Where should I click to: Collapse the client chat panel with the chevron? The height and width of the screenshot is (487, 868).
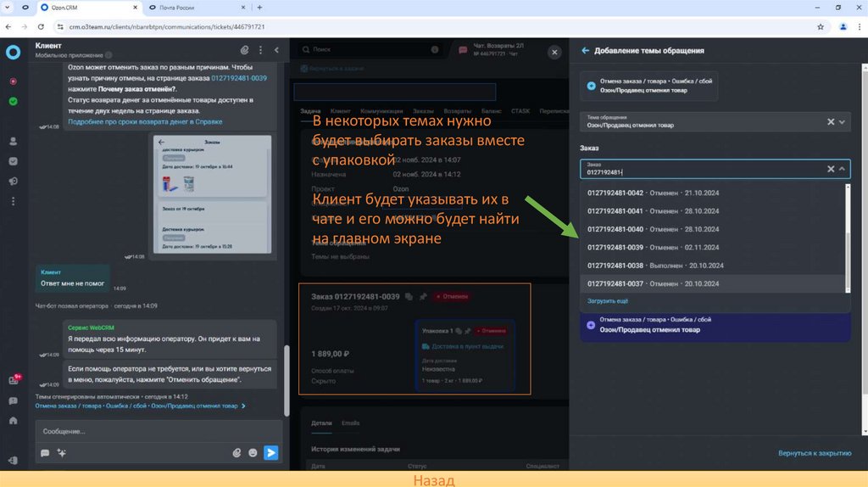point(277,50)
